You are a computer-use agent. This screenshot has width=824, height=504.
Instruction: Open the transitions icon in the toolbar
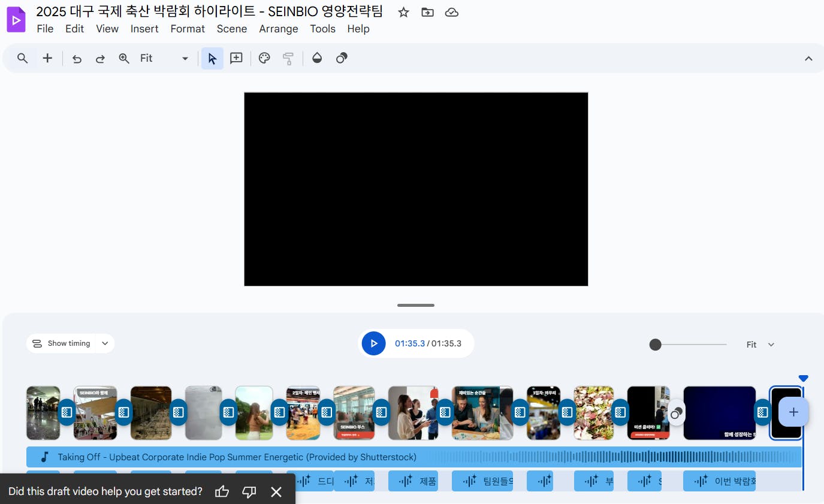click(340, 58)
